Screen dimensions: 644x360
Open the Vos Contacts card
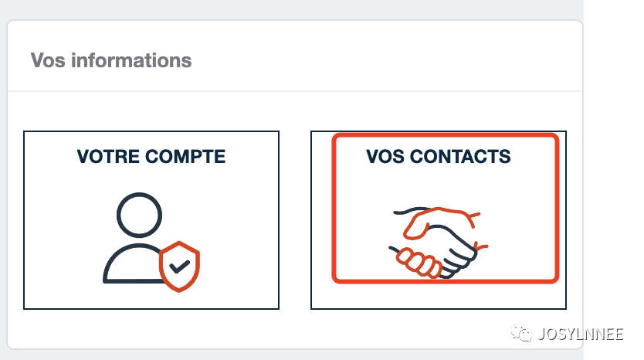click(438, 220)
